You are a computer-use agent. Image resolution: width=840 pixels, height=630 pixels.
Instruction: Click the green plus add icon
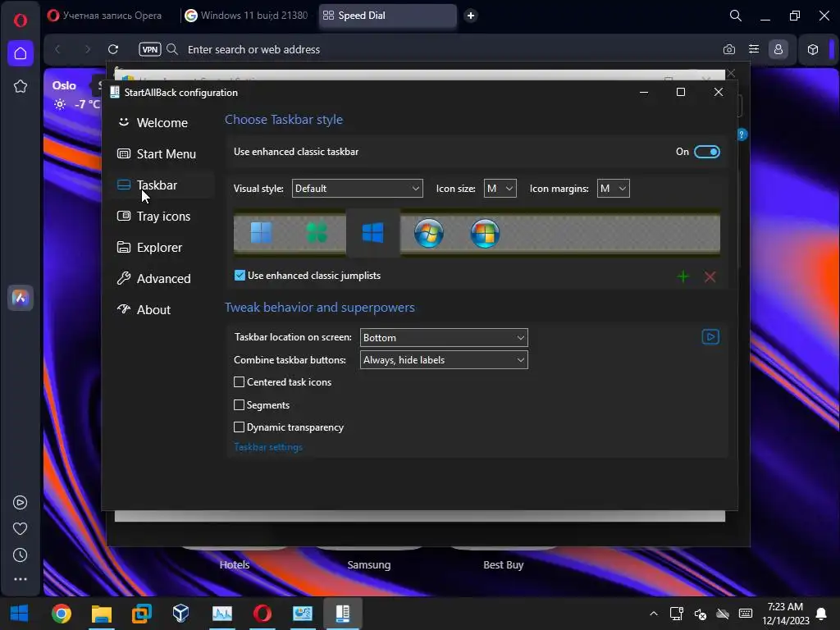click(683, 276)
